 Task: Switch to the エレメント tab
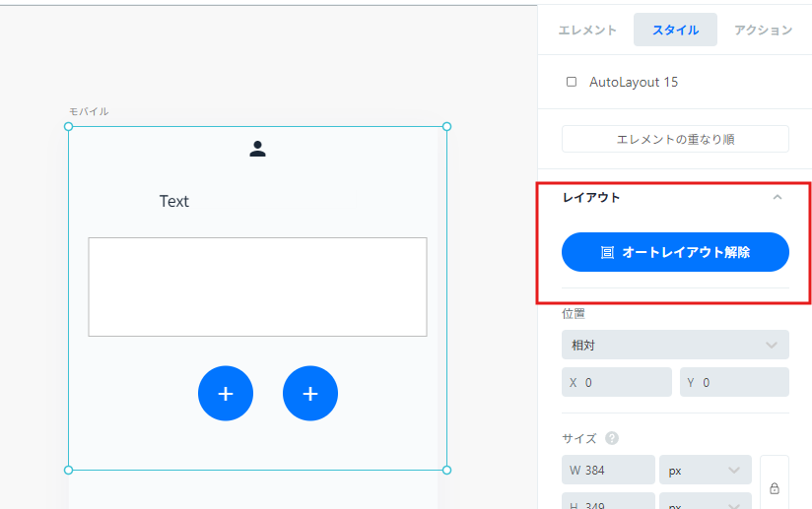(x=587, y=31)
